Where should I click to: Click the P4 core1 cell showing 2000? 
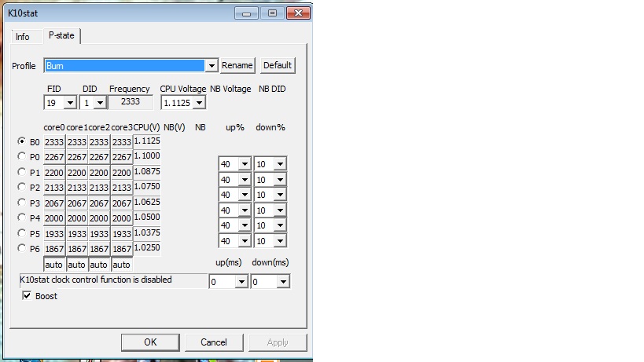point(77,218)
